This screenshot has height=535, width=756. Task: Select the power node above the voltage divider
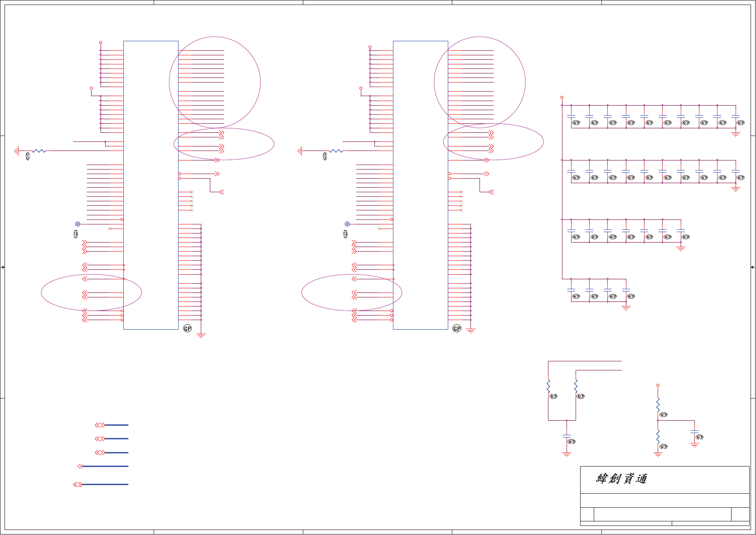(658, 385)
